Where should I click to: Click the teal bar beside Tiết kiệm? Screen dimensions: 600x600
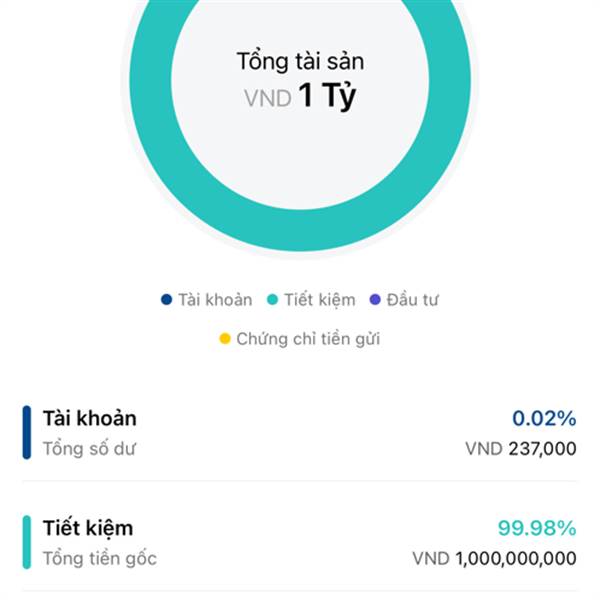pos(27,543)
